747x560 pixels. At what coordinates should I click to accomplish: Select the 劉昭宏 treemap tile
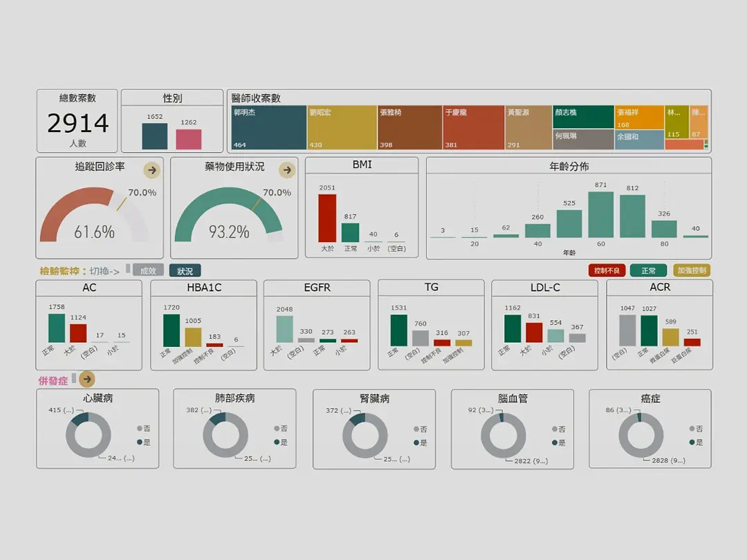(342, 128)
